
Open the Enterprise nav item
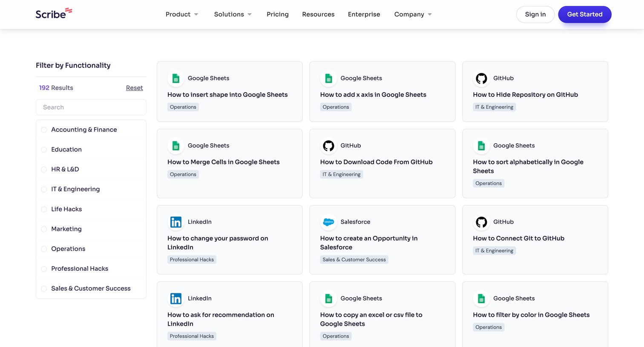[364, 14]
